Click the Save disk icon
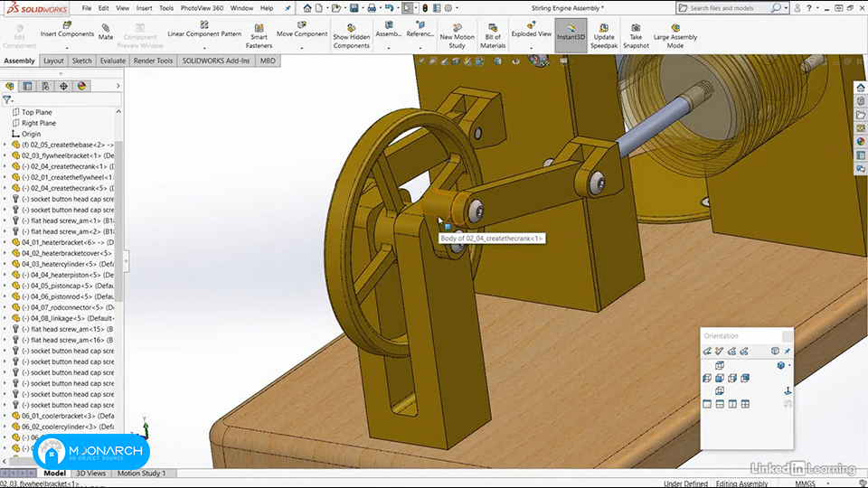868x488 pixels. 354,8
